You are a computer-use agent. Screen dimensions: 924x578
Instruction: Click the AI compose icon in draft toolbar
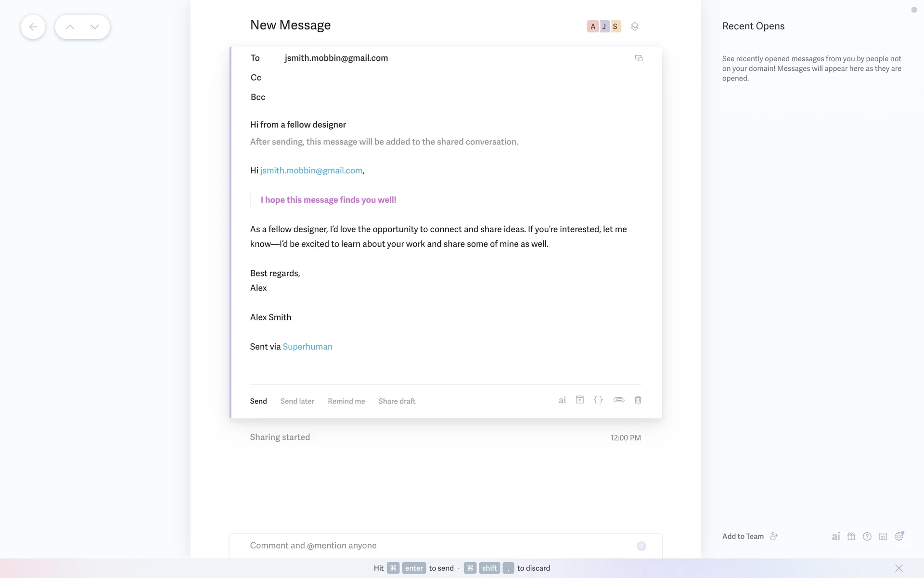[x=562, y=400]
